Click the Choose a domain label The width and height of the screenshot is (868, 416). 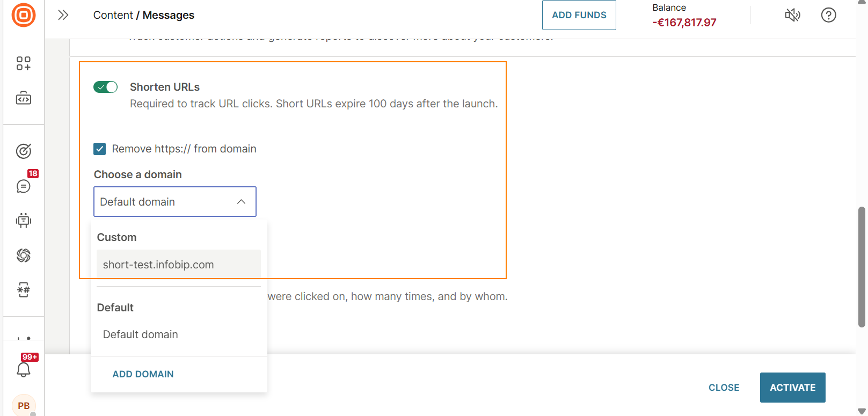coord(138,174)
